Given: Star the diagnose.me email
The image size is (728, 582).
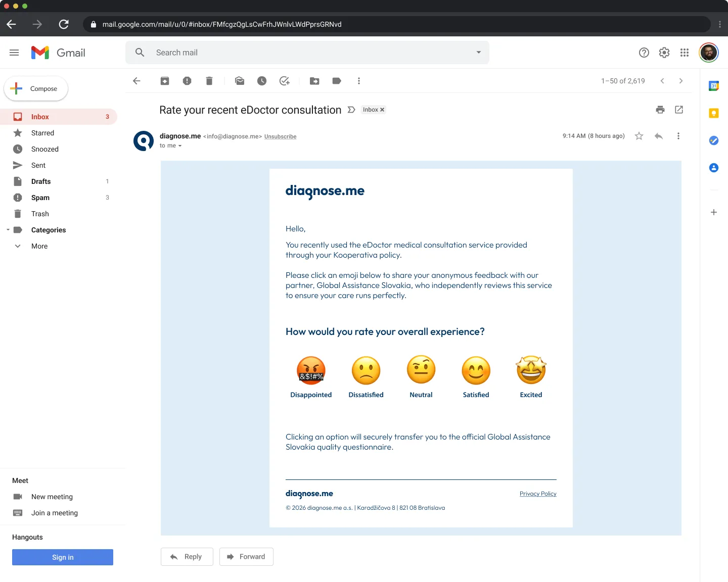Looking at the screenshot, I should [639, 136].
